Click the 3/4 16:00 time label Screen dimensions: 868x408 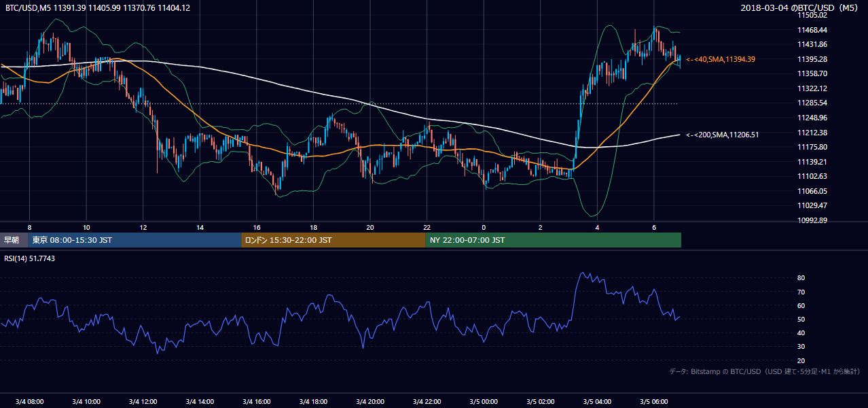(x=256, y=402)
